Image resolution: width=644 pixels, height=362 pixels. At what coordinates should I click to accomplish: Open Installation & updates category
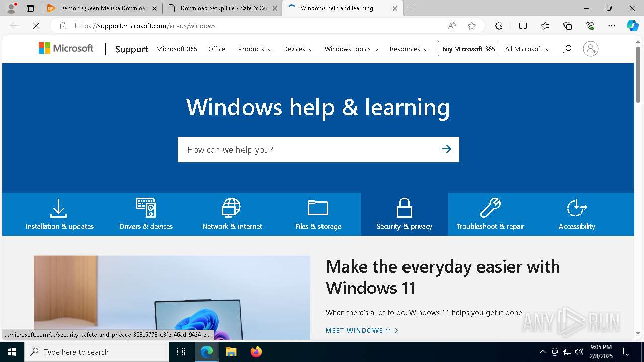coord(59,214)
